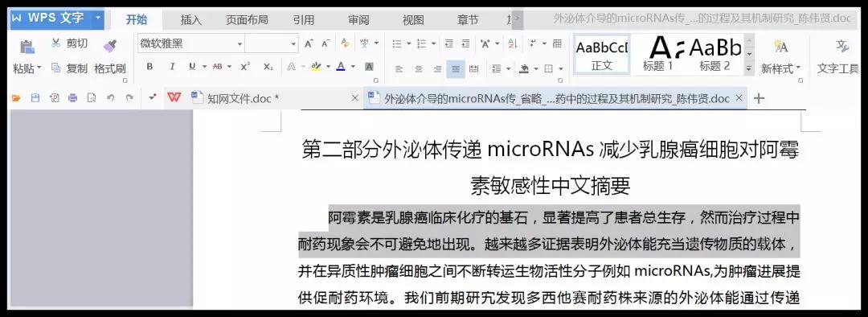This screenshot has height=317, width=868.
Task: Add a new document tab with plus
Action: 759,99
